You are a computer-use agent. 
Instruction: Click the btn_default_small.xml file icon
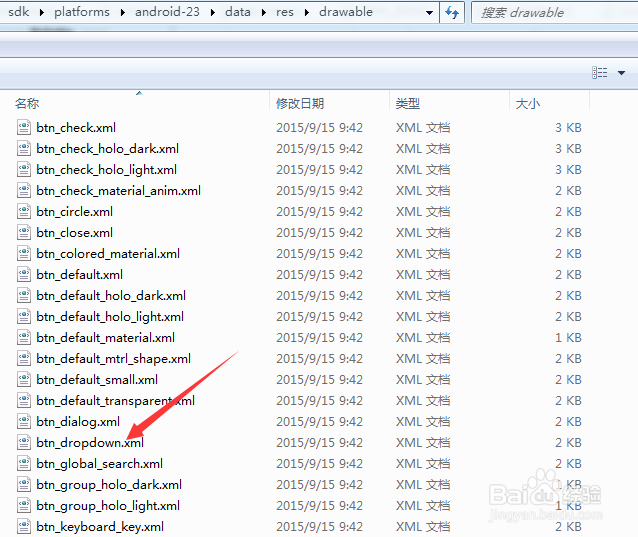(24, 380)
